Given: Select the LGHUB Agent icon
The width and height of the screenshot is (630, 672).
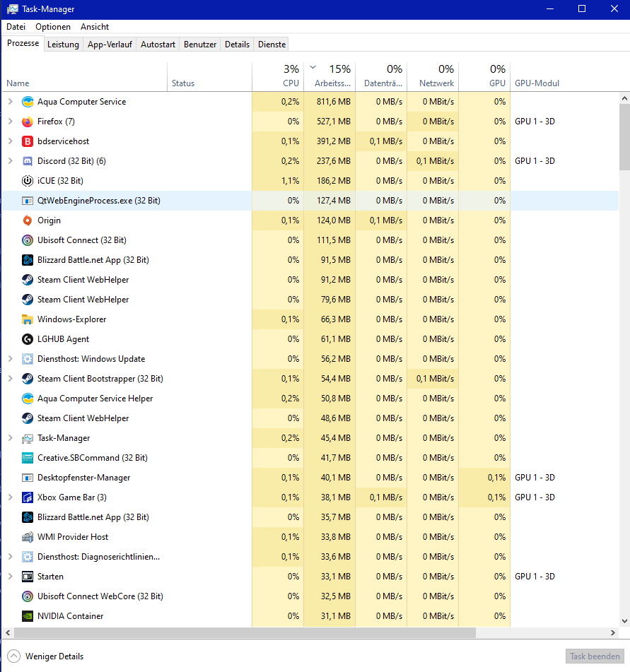Looking at the screenshot, I should click(28, 339).
